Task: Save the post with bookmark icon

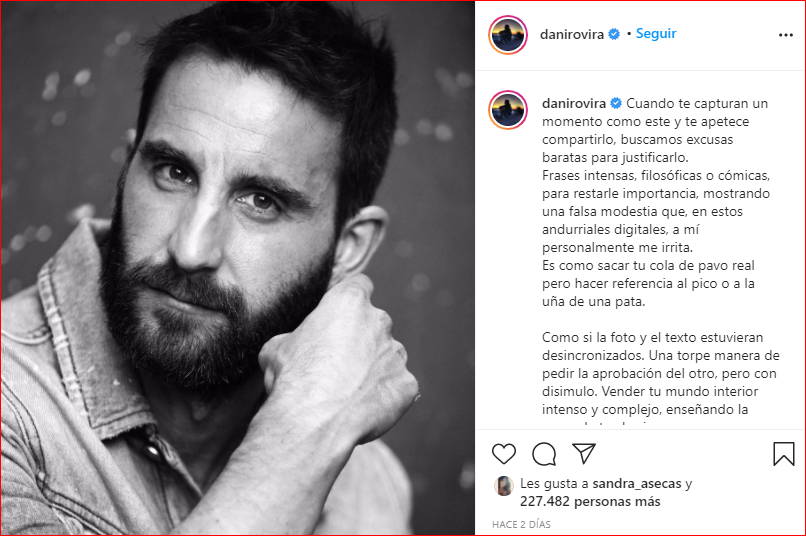Action: coord(783,454)
